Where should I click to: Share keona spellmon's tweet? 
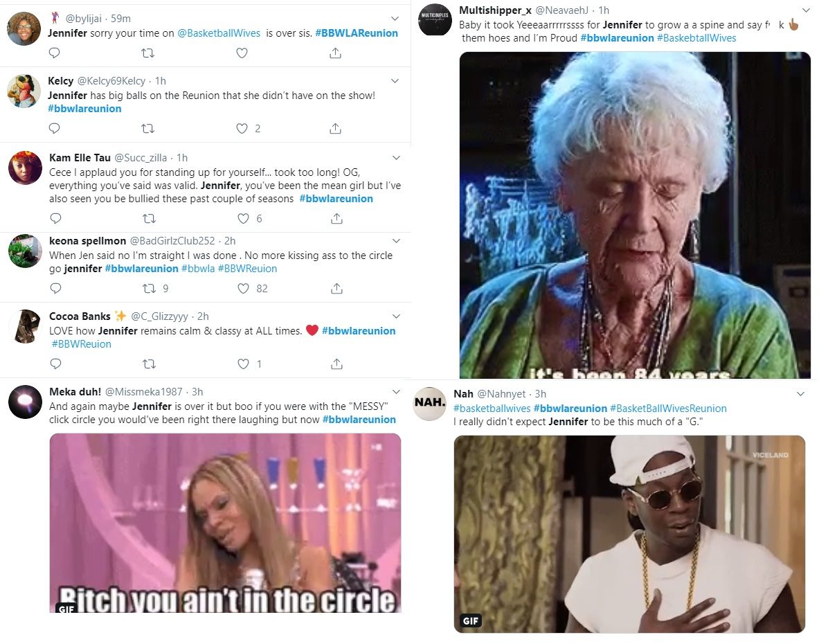point(336,289)
